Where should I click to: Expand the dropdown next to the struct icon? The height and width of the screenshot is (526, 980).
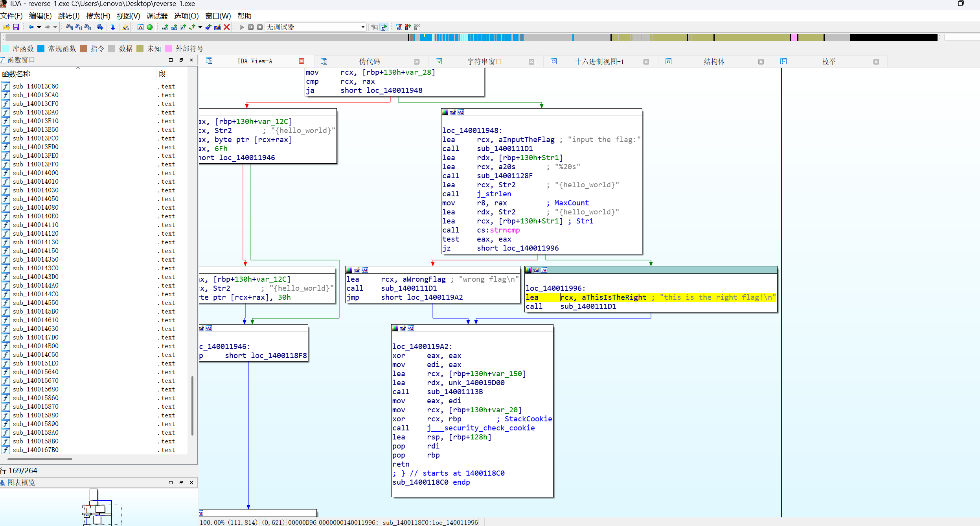(200, 27)
